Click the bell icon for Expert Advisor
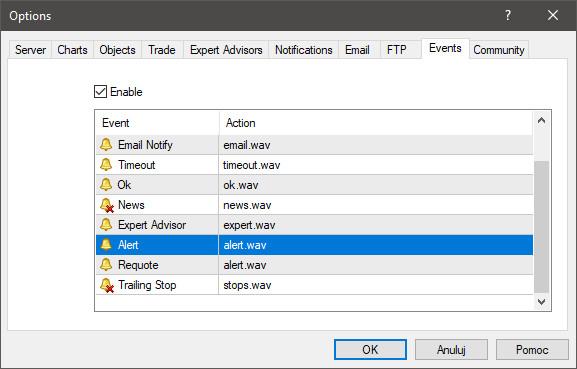This screenshot has width=577, height=369. coord(106,224)
